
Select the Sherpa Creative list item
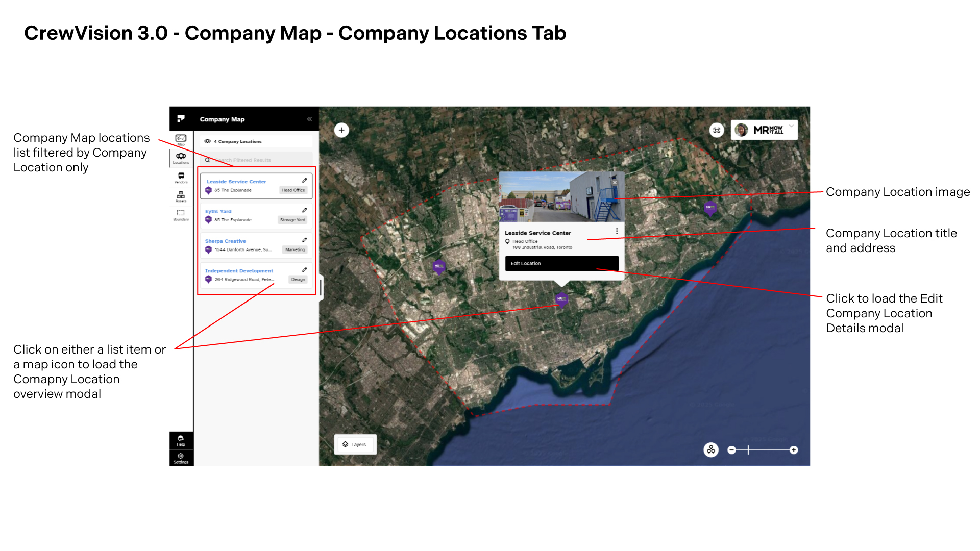256,245
